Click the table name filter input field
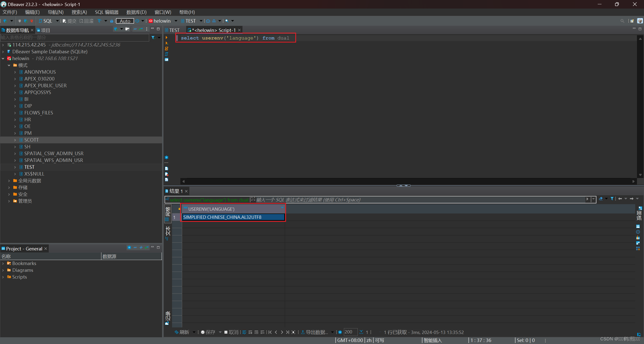644x344 pixels. 74,37
